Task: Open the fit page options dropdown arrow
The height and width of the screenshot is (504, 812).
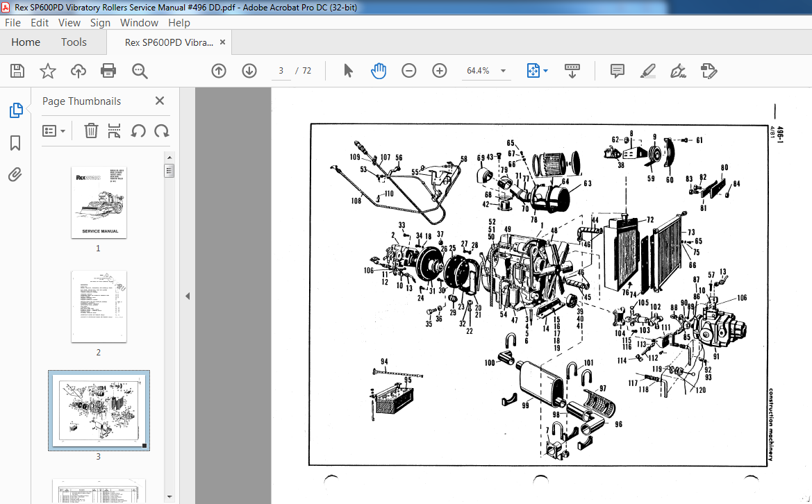Action: pos(546,71)
